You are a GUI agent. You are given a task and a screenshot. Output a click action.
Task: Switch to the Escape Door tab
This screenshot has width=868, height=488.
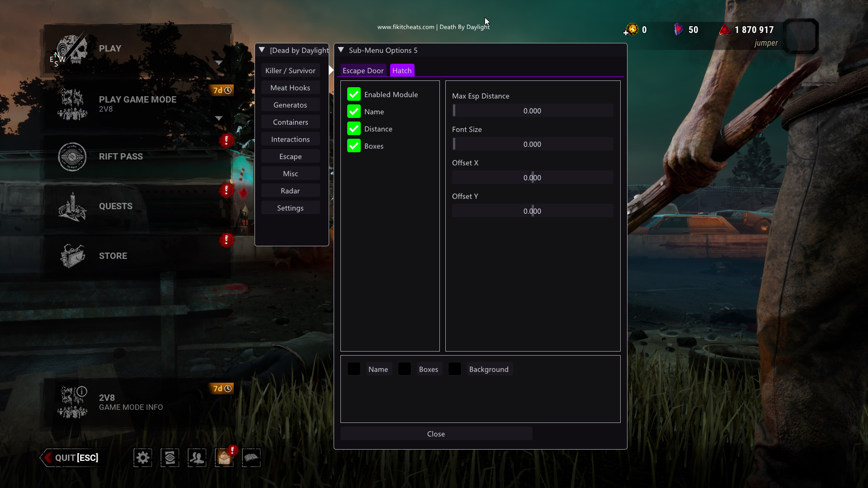[x=363, y=70]
